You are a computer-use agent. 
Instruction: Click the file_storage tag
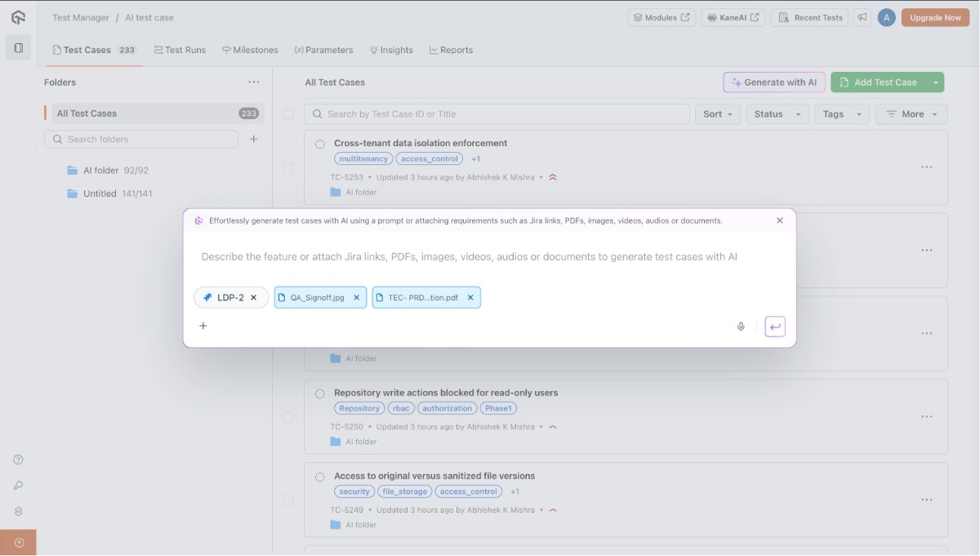coord(404,492)
